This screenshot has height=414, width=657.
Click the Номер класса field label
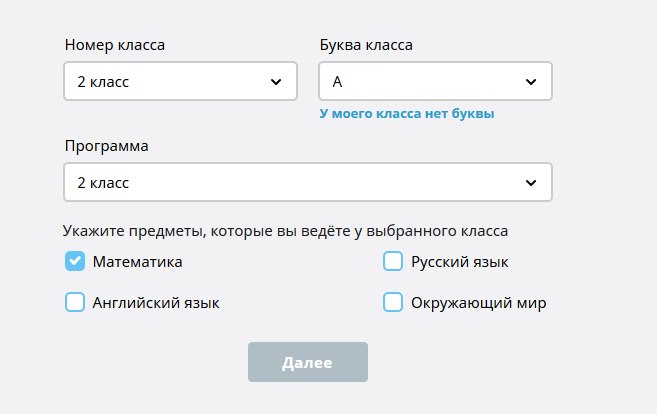pyautogui.click(x=115, y=45)
